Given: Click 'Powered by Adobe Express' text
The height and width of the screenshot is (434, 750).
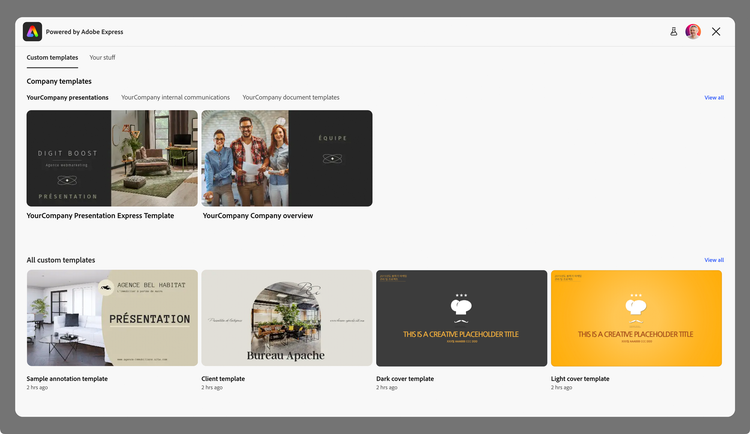Looking at the screenshot, I should [84, 32].
